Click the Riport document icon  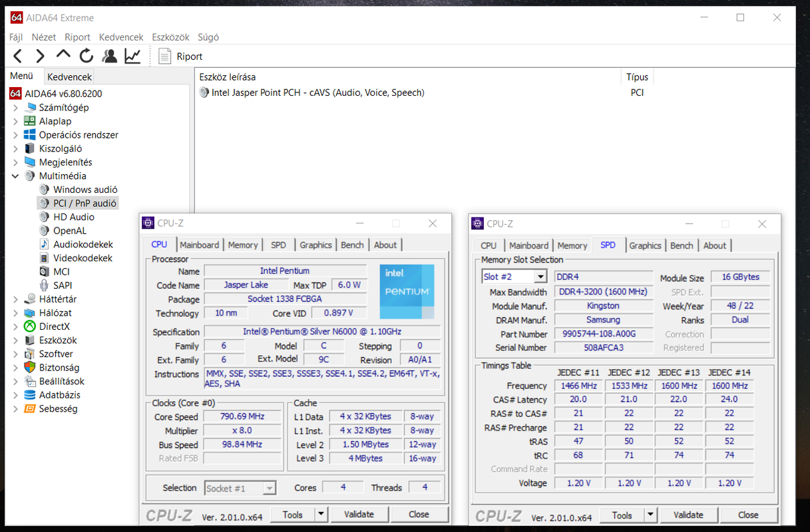click(x=164, y=57)
